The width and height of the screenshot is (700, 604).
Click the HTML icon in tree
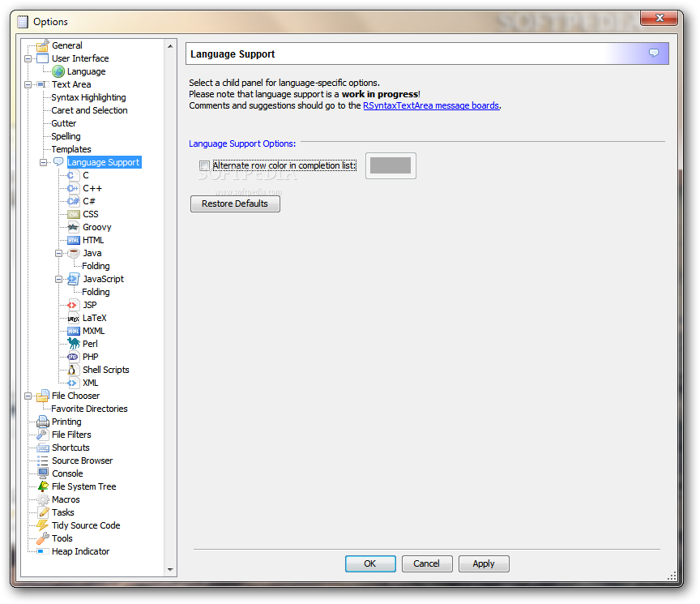73,240
